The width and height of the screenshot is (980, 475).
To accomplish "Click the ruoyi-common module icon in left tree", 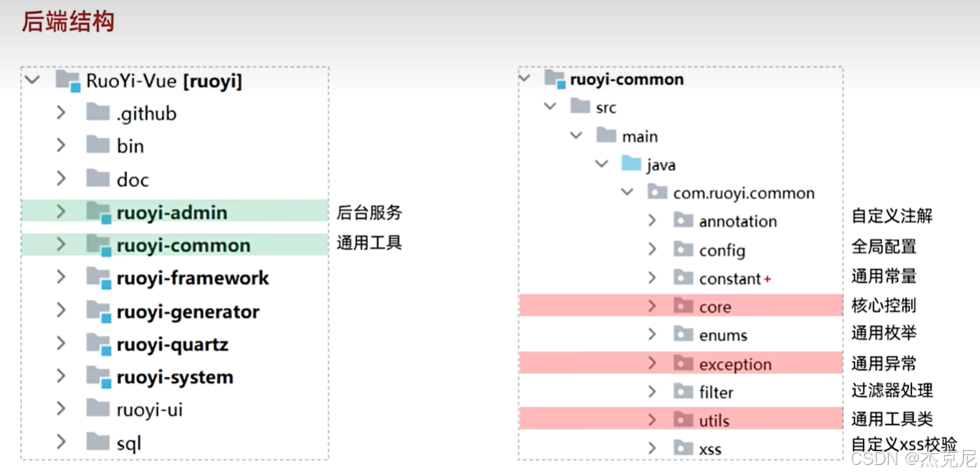I will click(99, 245).
